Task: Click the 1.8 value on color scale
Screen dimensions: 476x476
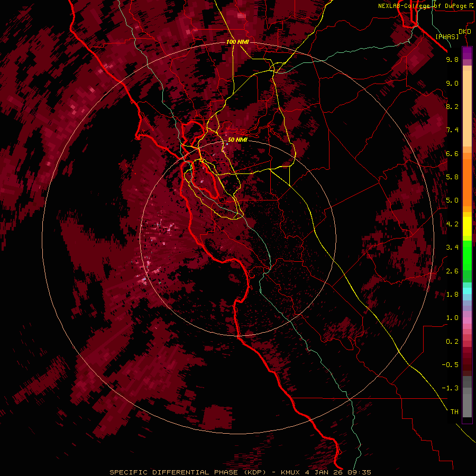Action: [x=452, y=295]
